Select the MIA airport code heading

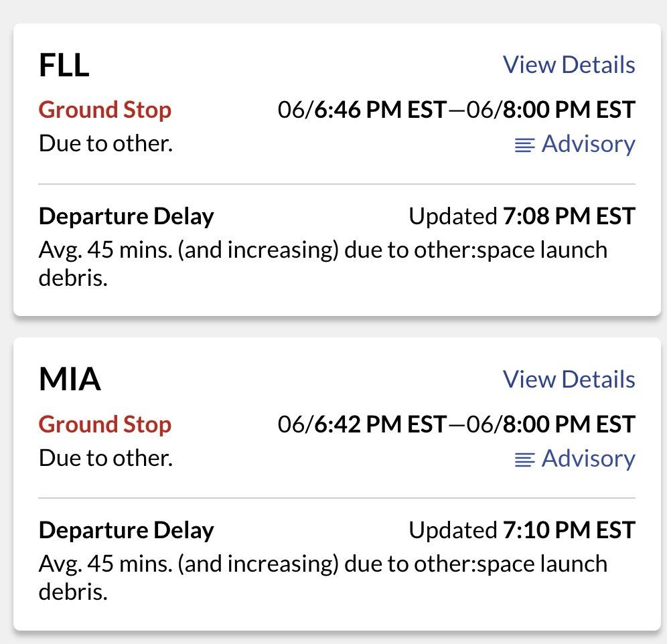tap(70, 380)
